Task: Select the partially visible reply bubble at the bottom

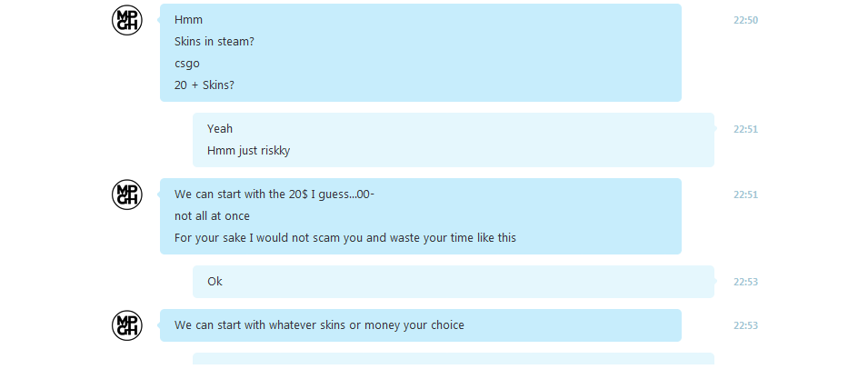Action: click(x=454, y=358)
